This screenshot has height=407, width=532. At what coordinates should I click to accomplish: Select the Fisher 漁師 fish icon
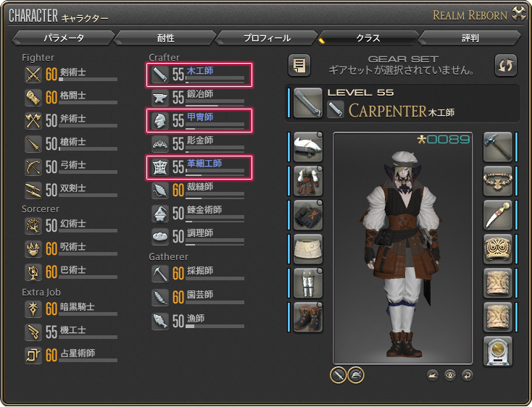coord(159,322)
